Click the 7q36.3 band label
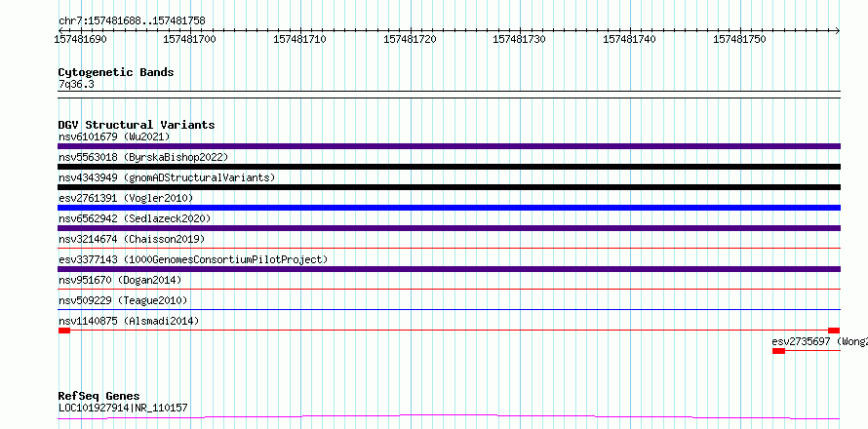The image size is (868, 429). coord(76,84)
